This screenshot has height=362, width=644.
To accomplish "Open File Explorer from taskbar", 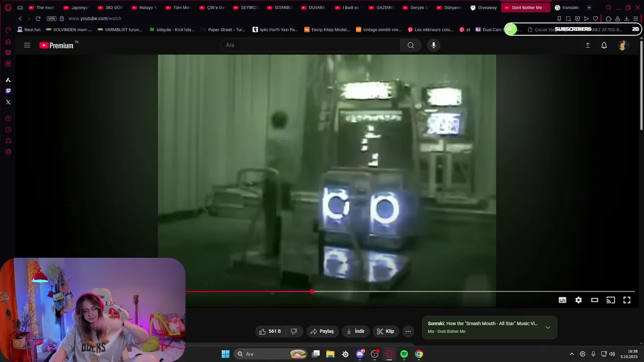I will pos(330,354).
